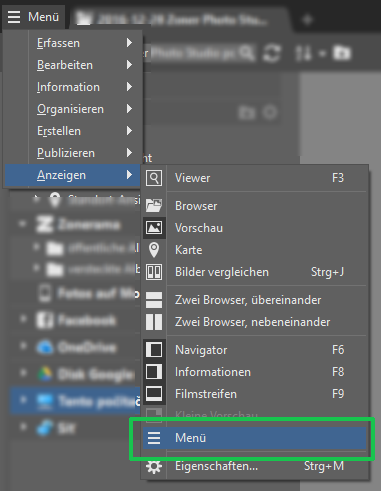Click the Bilder vergleichen compare icon

click(154, 272)
